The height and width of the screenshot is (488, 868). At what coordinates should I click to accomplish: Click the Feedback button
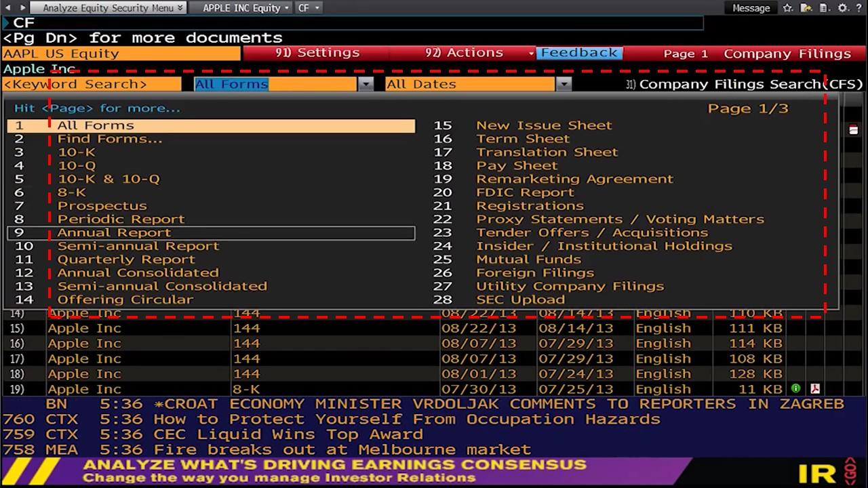pyautogui.click(x=579, y=53)
